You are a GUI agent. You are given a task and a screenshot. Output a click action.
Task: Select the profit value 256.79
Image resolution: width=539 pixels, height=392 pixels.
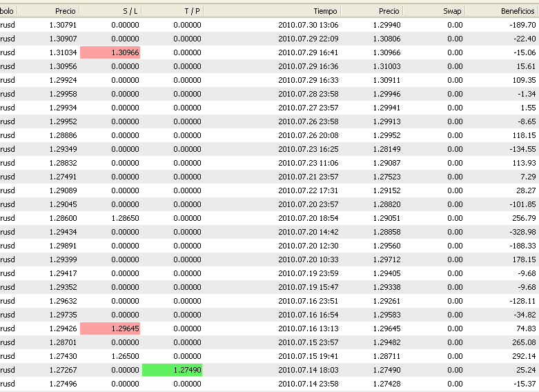coord(525,218)
